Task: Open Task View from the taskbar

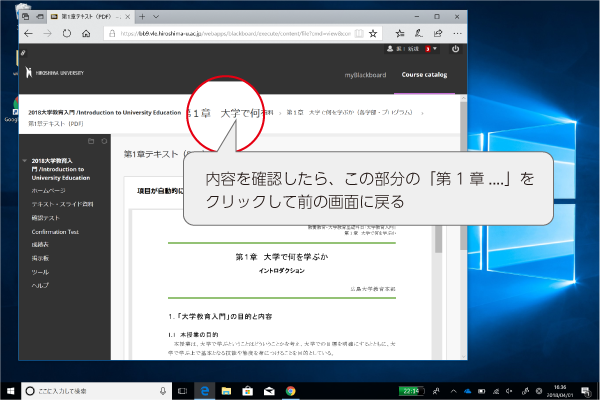Action: coord(183,391)
